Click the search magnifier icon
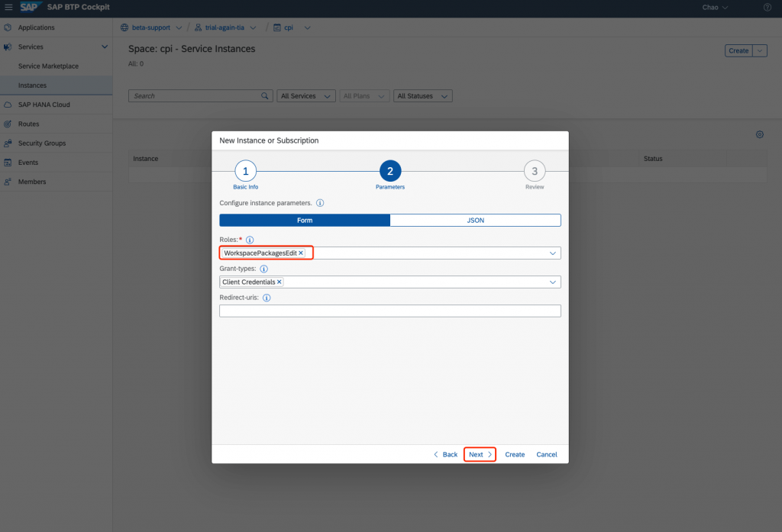The image size is (782, 532). click(x=265, y=95)
